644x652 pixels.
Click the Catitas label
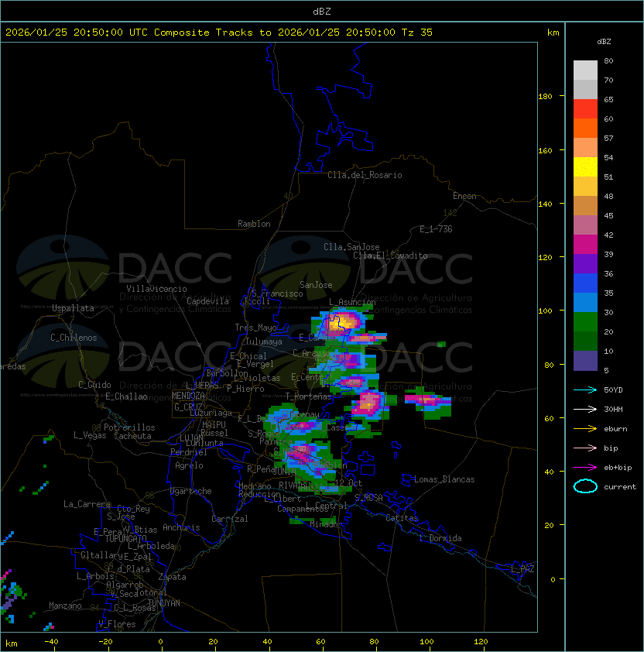coord(402,518)
